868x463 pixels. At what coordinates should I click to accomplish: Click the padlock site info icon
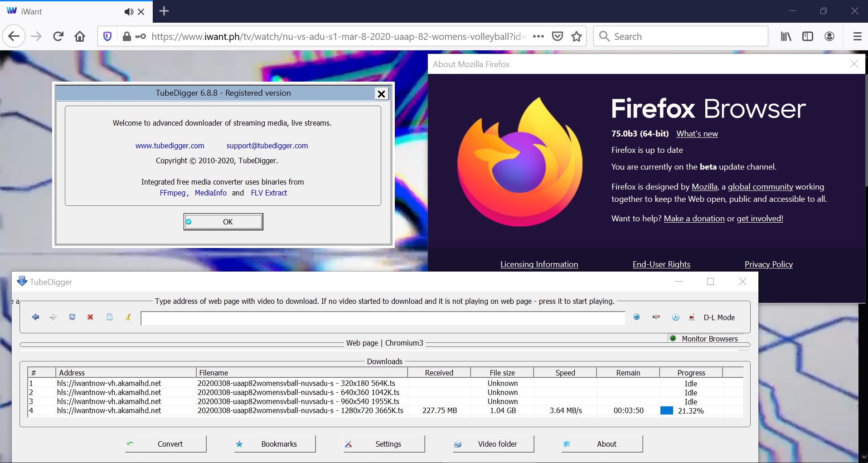pos(127,36)
